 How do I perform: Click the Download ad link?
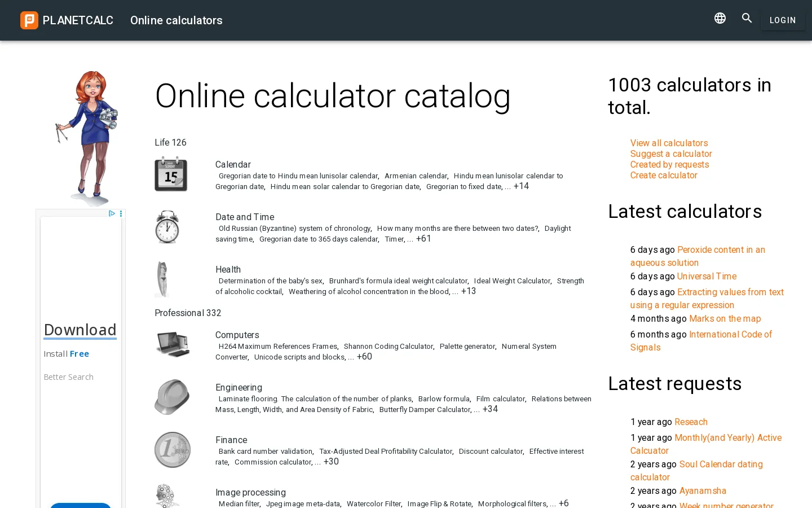tap(80, 330)
